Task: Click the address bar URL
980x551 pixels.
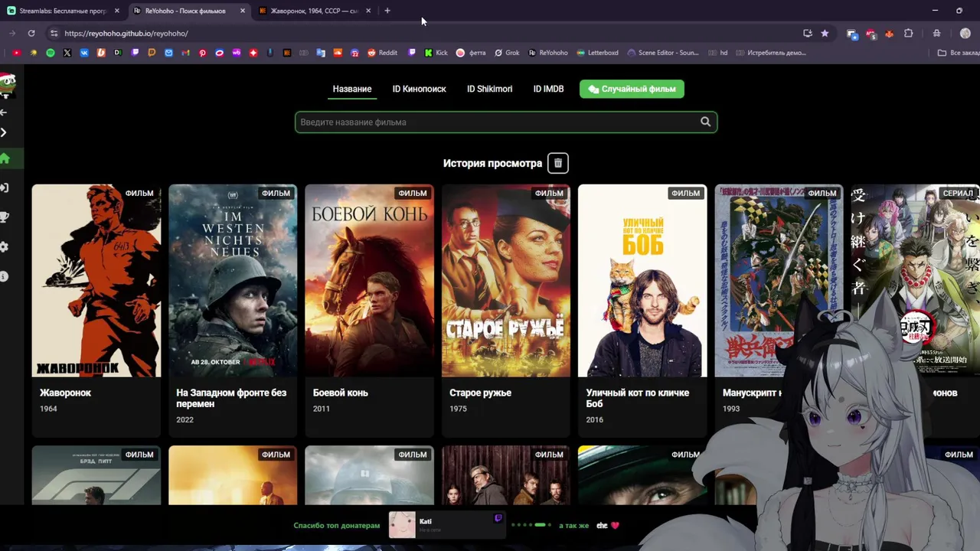Action: point(126,33)
